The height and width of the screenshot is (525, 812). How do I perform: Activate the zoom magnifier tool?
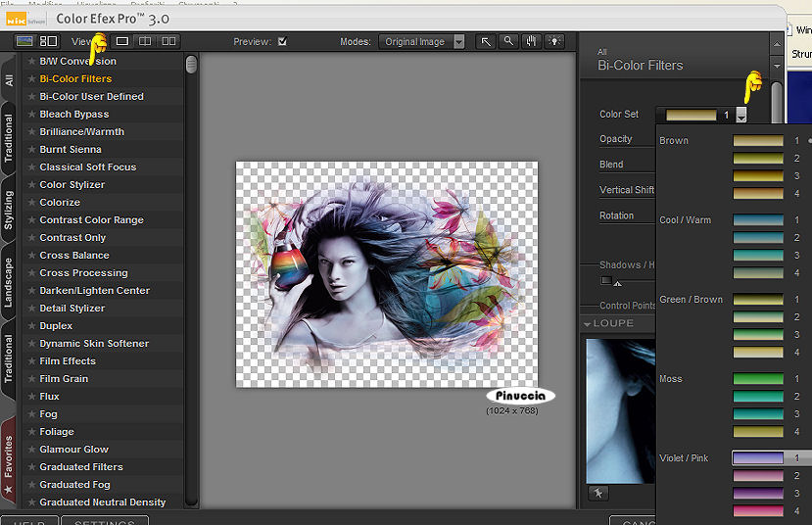point(508,41)
